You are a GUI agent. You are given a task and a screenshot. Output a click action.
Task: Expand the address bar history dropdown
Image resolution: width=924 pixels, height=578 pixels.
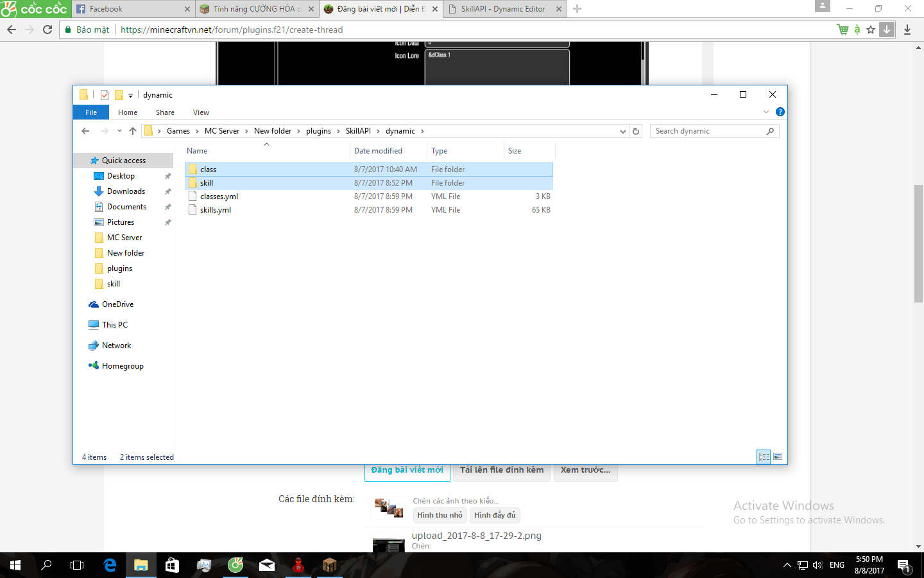point(622,131)
